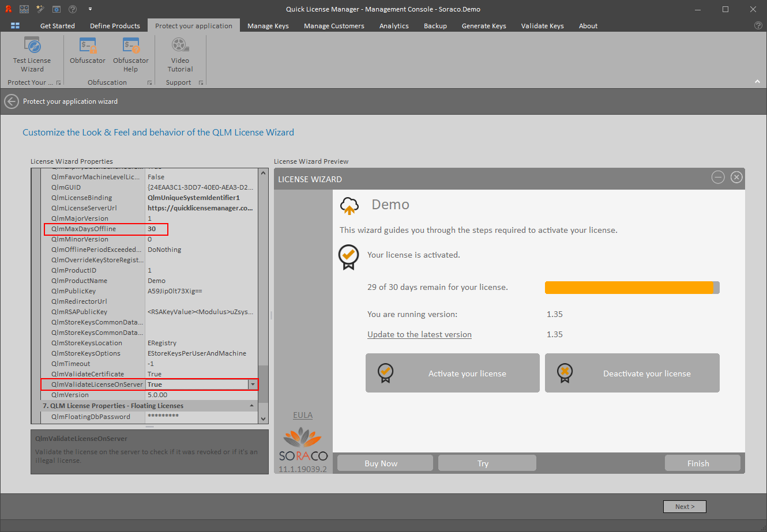Image resolution: width=767 pixels, height=532 pixels.
Task: Click the Try button
Action: [x=487, y=463]
